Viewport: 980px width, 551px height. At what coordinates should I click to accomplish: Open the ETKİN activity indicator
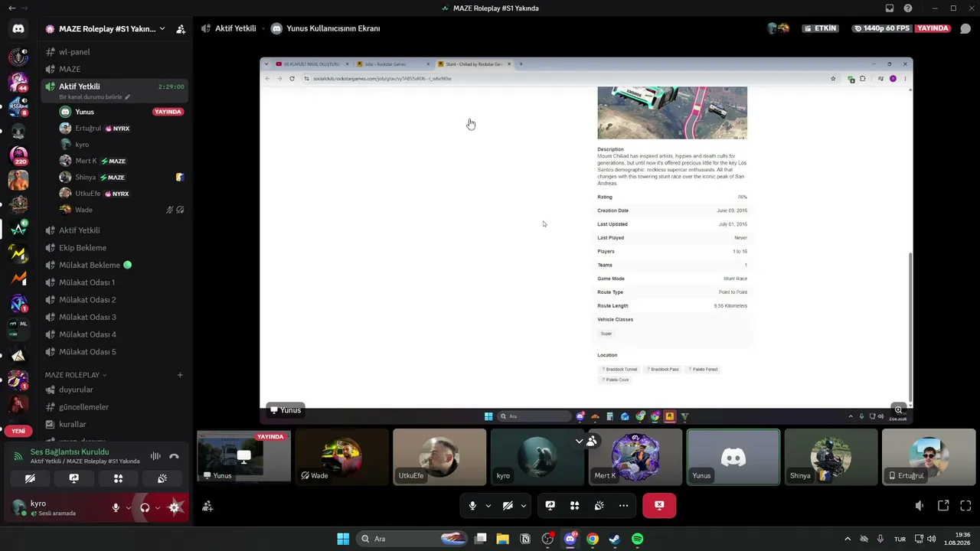tap(820, 28)
